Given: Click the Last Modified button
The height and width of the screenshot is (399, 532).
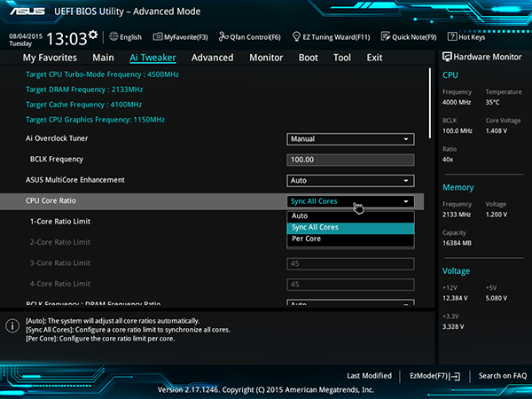Looking at the screenshot, I should click(x=369, y=376).
